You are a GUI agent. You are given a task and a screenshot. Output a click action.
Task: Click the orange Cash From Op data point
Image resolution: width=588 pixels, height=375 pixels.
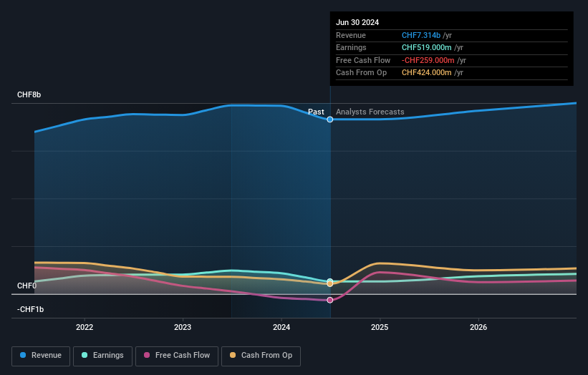(x=330, y=284)
